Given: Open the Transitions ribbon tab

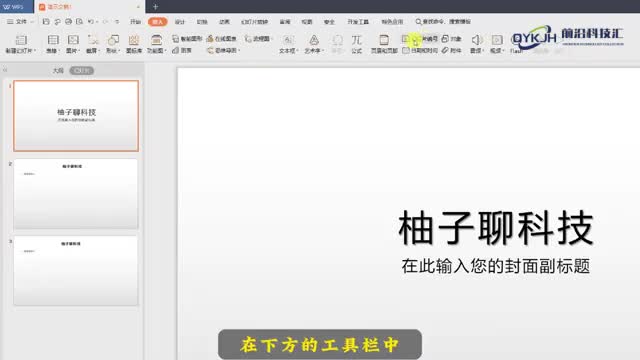Looking at the screenshot, I should 202,22.
